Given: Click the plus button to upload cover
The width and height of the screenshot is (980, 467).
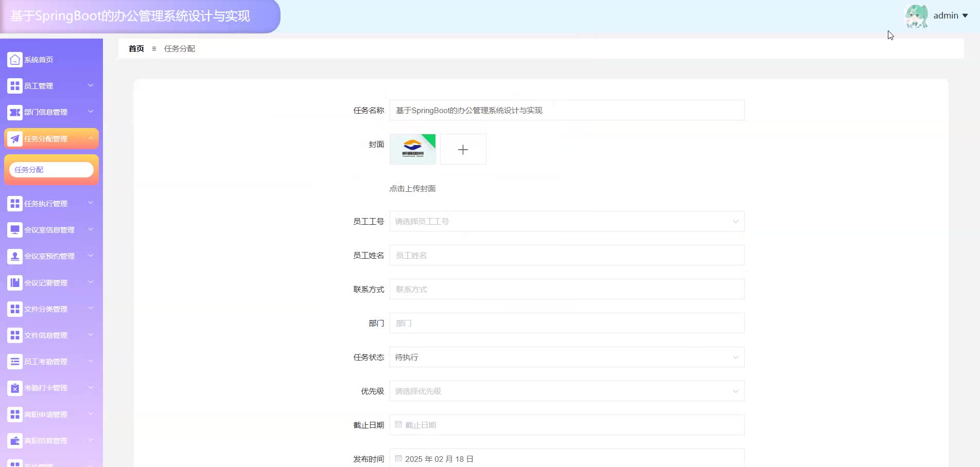Looking at the screenshot, I should [x=463, y=149].
